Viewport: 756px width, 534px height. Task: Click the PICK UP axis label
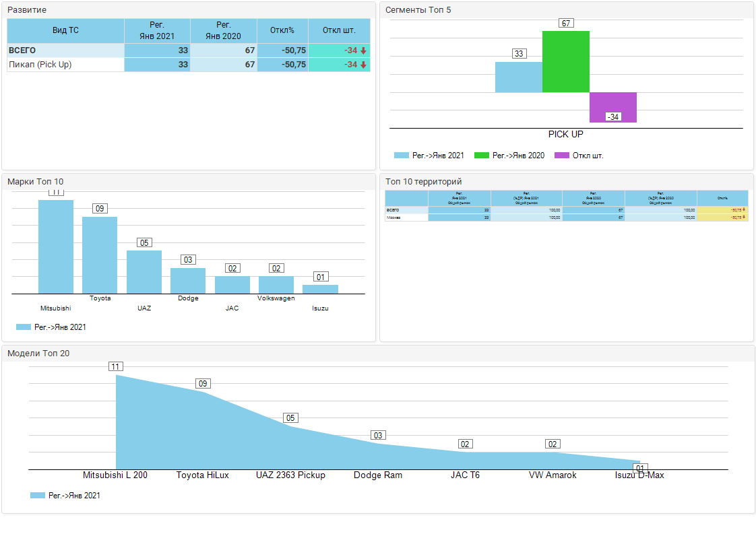tap(565, 134)
